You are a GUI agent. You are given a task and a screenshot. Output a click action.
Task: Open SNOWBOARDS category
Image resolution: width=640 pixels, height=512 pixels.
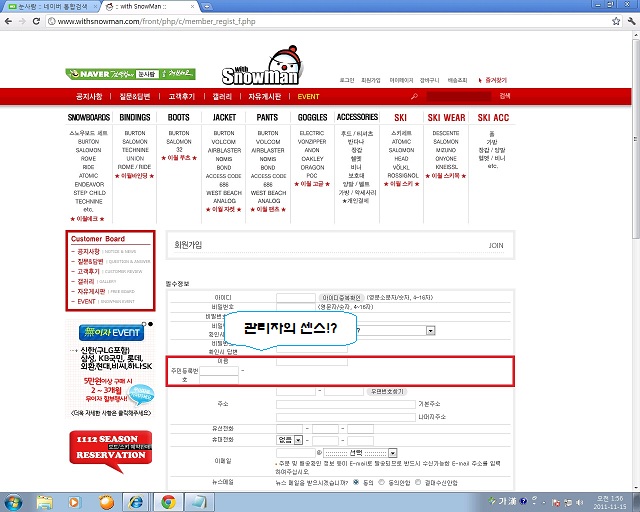89,118
